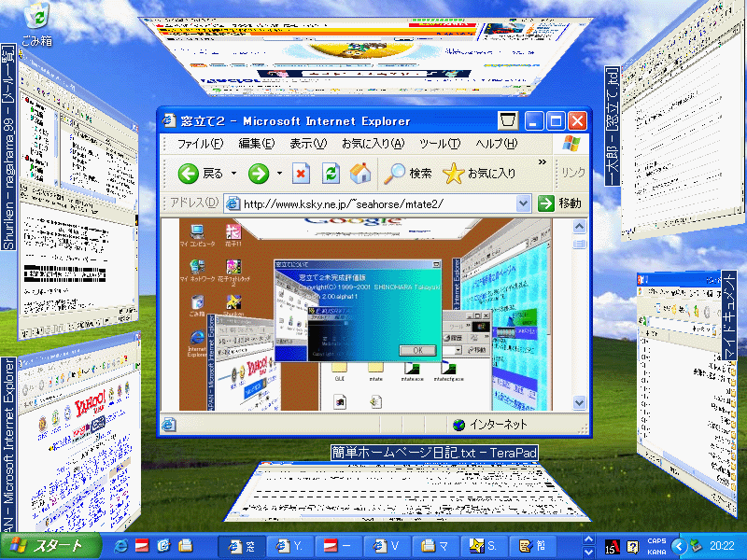Open the ヘルプ(H) menu
The width and height of the screenshot is (747, 560).
[x=497, y=144]
